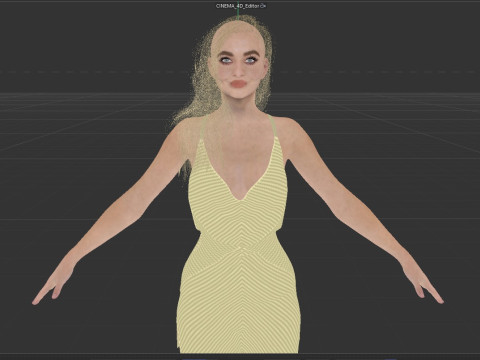Select the female character model in viewport

tap(238, 183)
